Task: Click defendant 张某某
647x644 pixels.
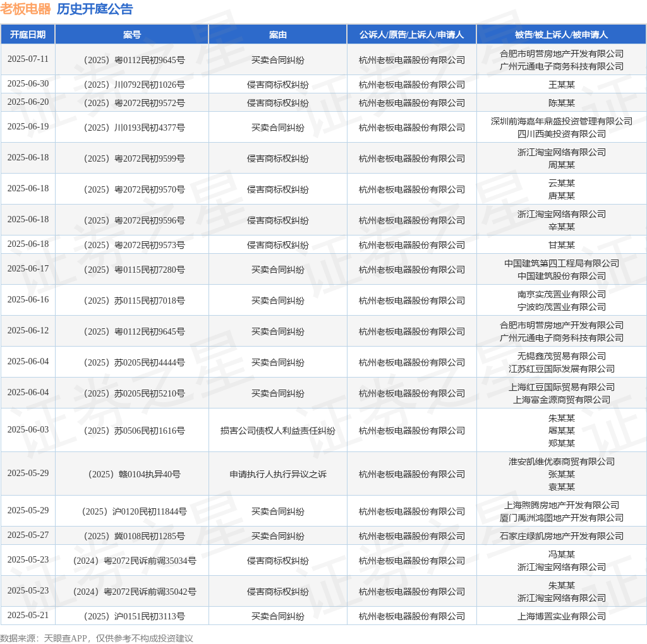Action: coord(562,475)
